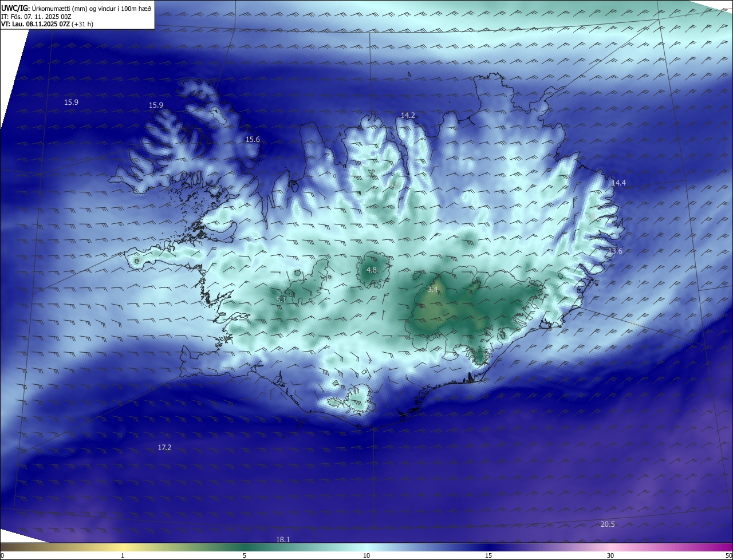Click the 5.1 value over the western glacier

[281, 300]
